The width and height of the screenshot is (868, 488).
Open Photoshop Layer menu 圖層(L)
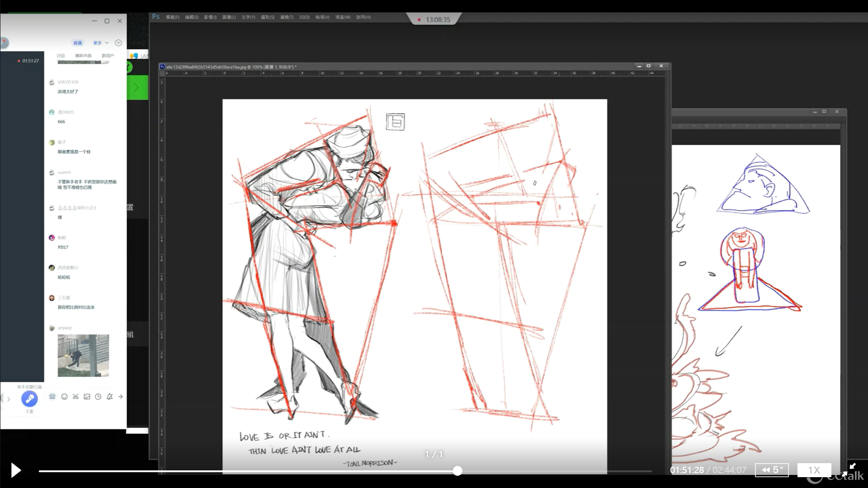229,17
